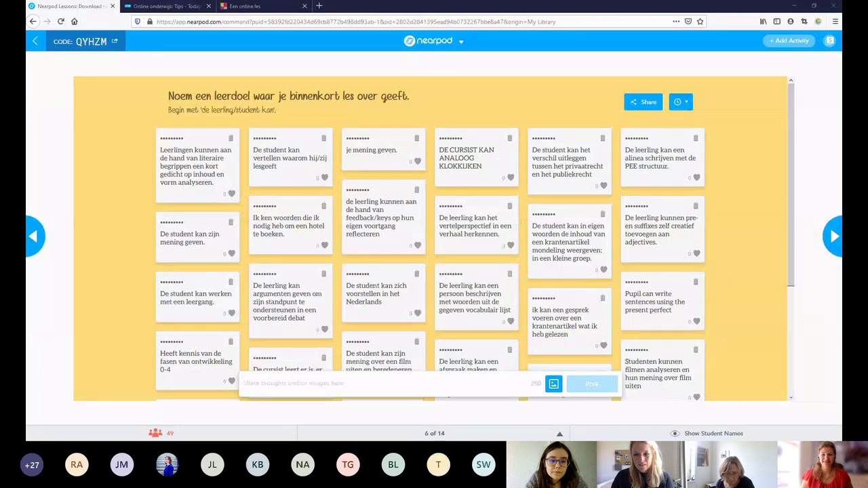Open a new browser tab
Viewport: 868px width, 488px height.
319,6
